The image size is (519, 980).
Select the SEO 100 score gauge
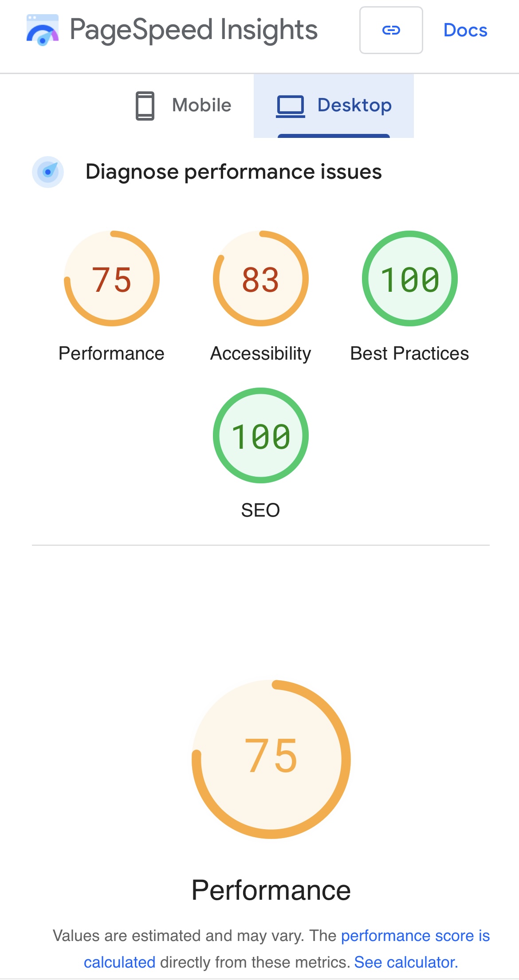261,435
